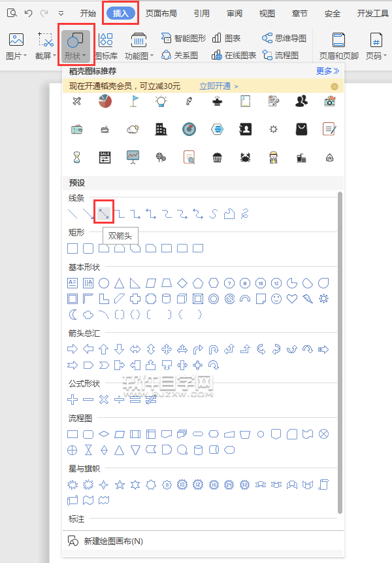Image resolution: width=392 pixels, height=563 pixels.
Task: Click the 关系图 button
Action: coord(179,56)
